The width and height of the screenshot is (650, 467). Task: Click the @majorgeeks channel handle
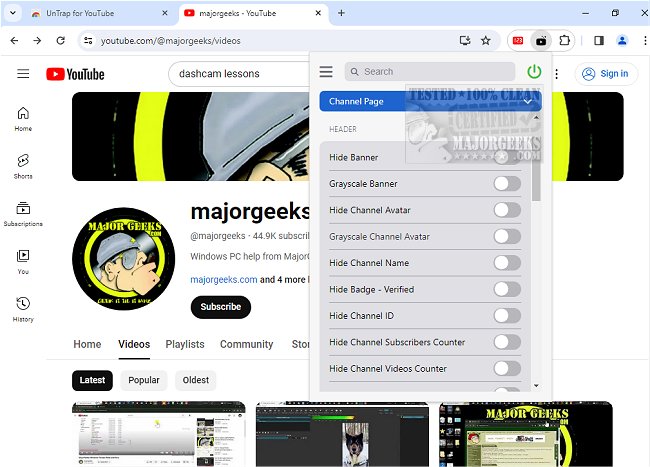click(218, 236)
